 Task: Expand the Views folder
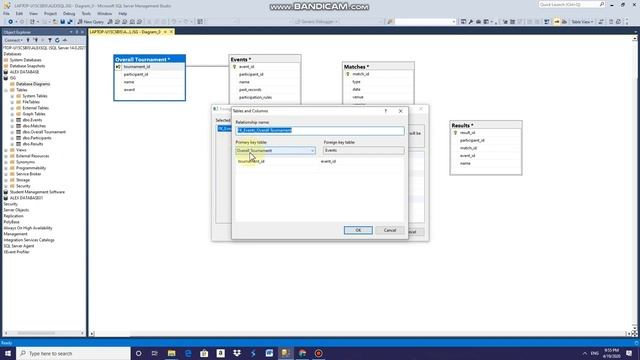click(6, 150)
